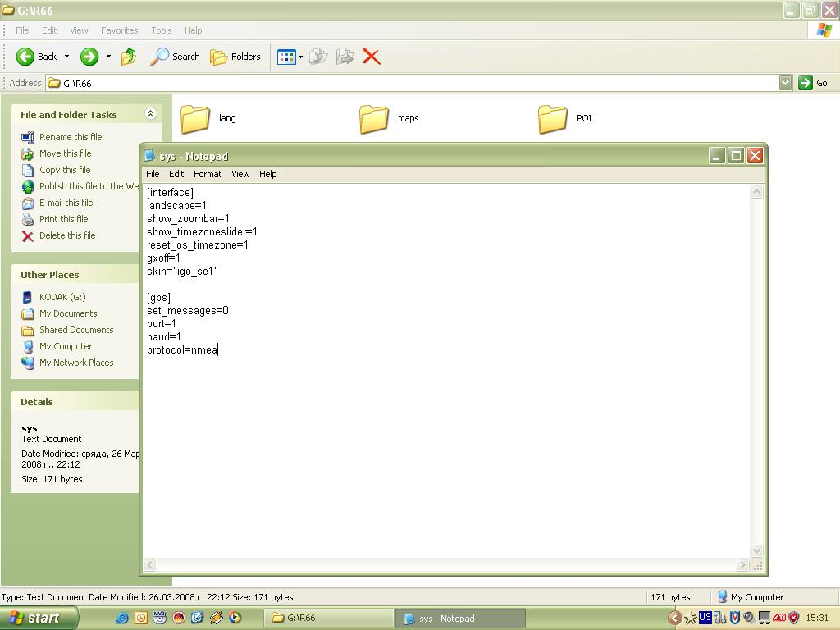Open My Documents in Other Places

pos(68,313)
